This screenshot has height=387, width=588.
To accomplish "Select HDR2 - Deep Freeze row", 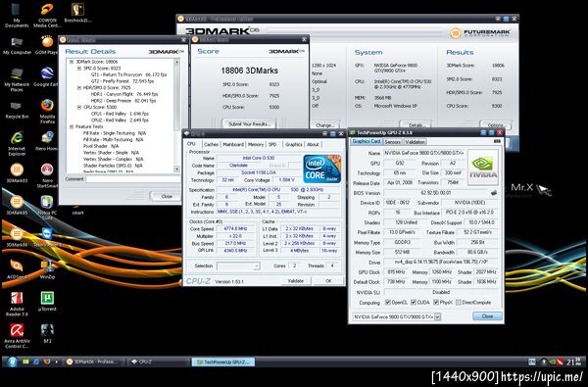I will (x=123, y=101).
